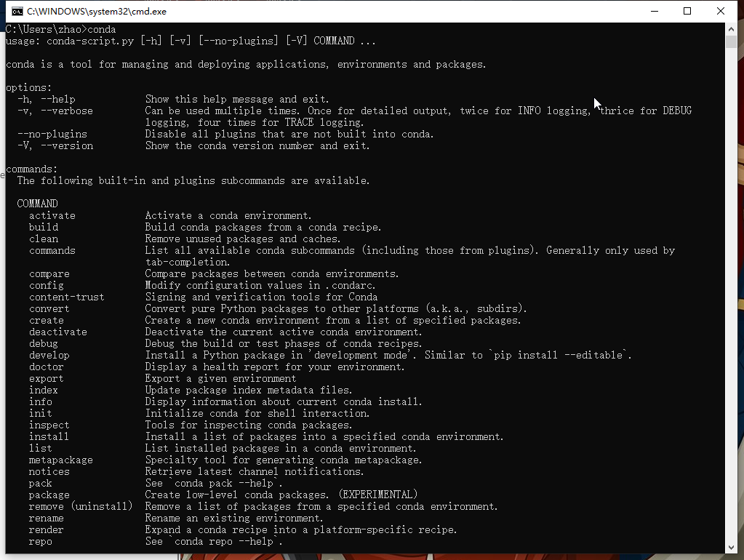Click the typed 'conda' command on prompt line
The height and width of the screenshot is (560, 744).
[x=101, y=29]
